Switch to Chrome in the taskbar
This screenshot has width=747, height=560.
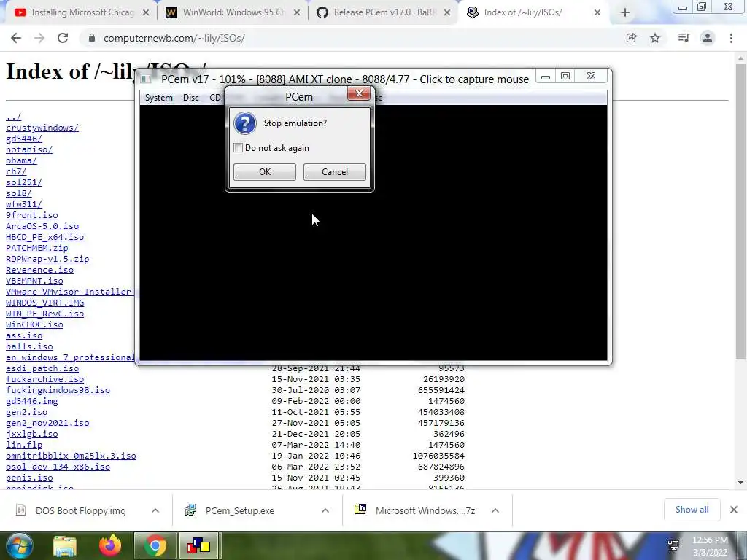155,545
